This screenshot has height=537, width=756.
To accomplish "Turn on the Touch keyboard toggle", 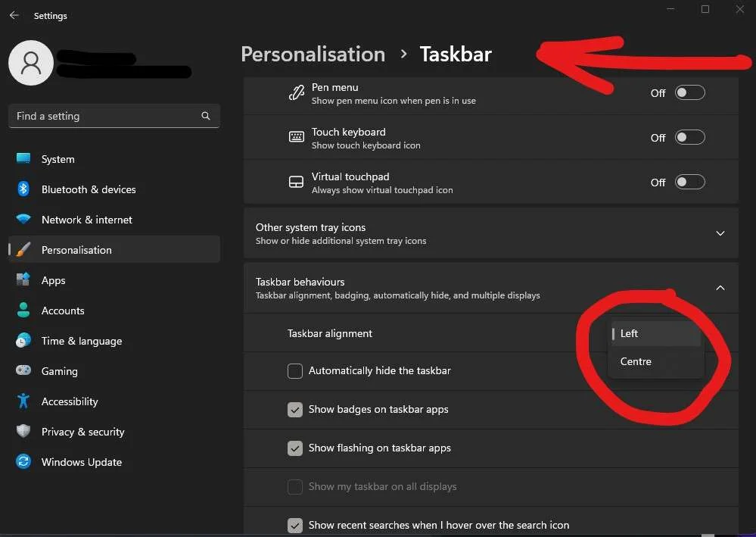I will coord(690,138).
